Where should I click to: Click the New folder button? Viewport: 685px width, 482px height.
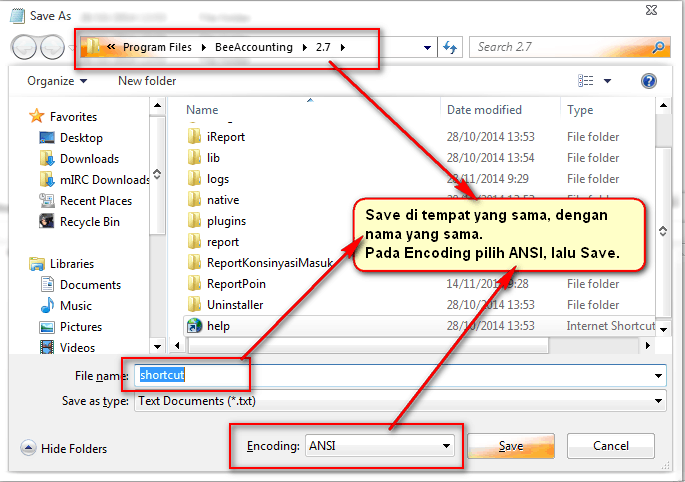click(147, 81)
